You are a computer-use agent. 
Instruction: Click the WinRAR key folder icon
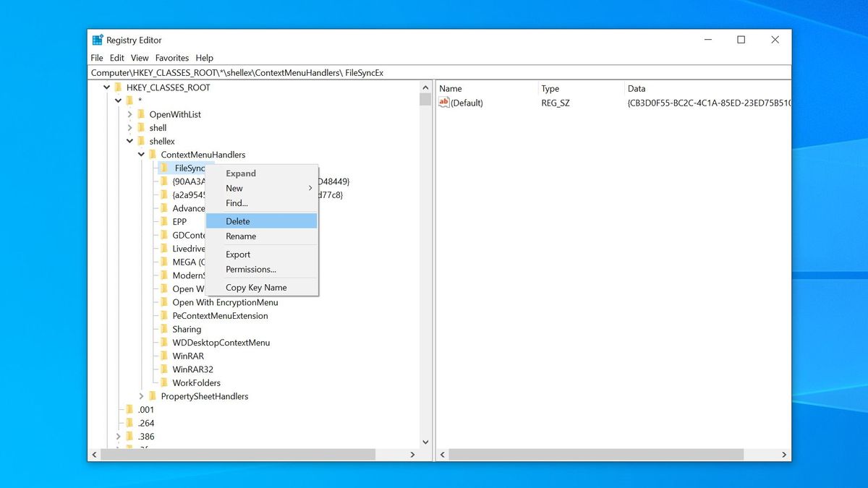pos(165,356)
